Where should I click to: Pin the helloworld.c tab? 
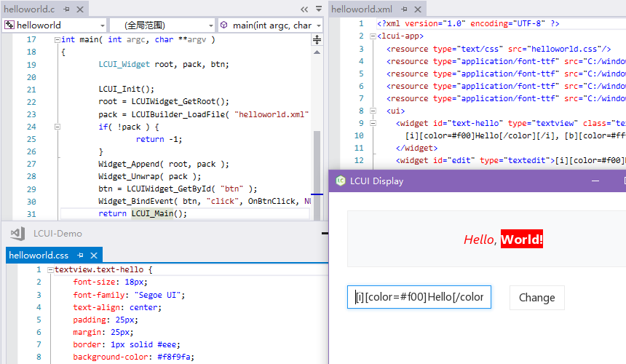point(66,9)
